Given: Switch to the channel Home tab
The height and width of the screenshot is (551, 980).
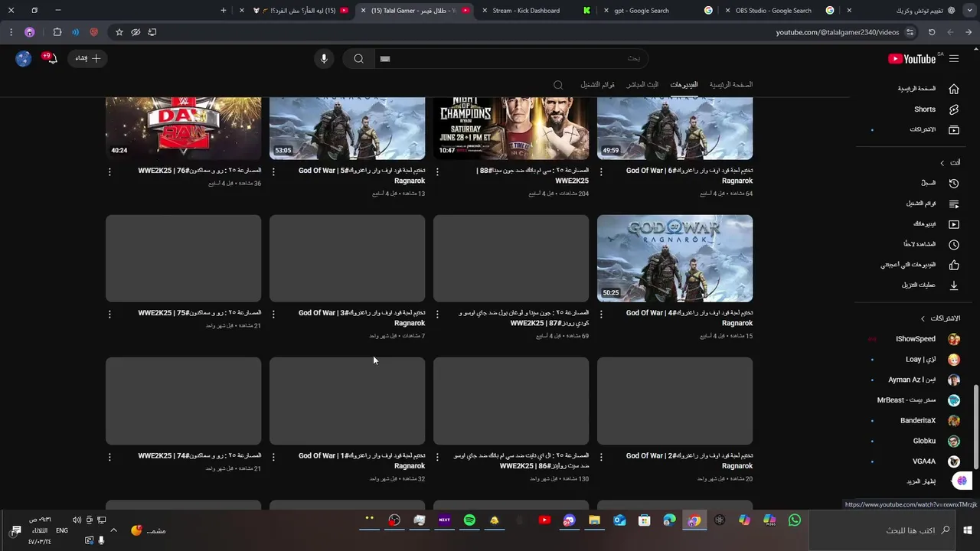Looking at the screenshot, I should point(730,85).
